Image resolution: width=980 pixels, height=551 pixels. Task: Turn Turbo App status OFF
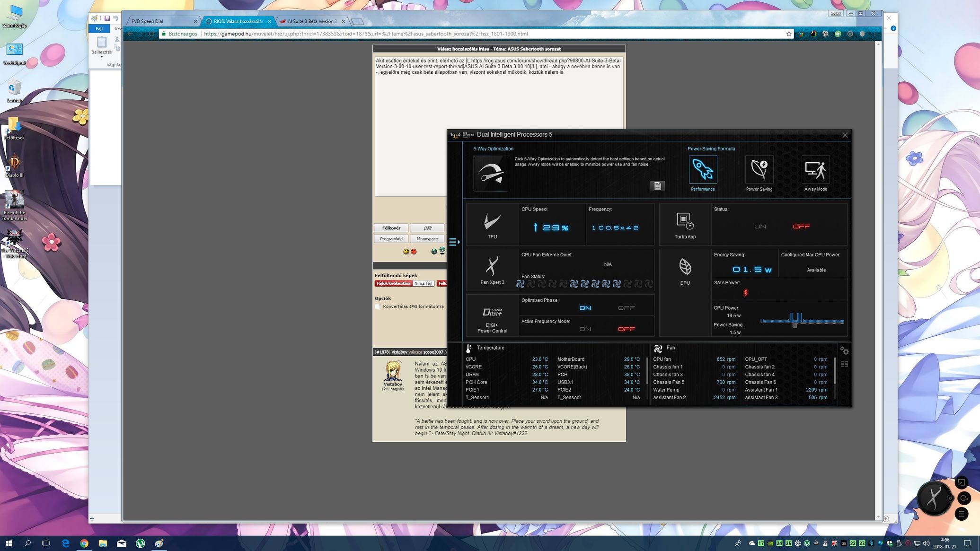[801, 227]
